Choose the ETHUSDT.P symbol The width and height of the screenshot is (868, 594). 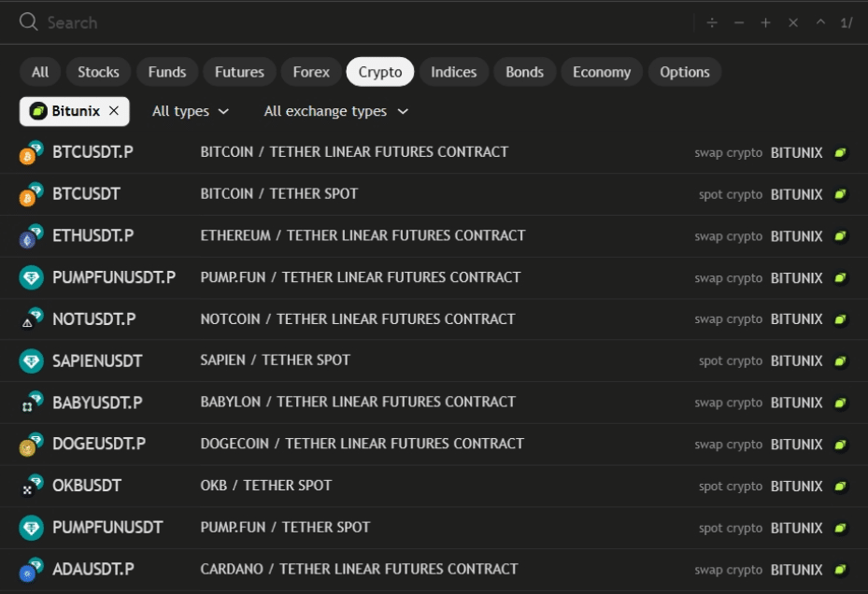coord(434,236)
